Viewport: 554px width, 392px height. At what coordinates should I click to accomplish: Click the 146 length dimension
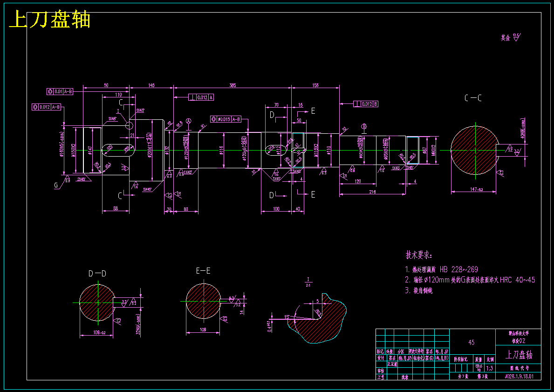click(151, 85)
